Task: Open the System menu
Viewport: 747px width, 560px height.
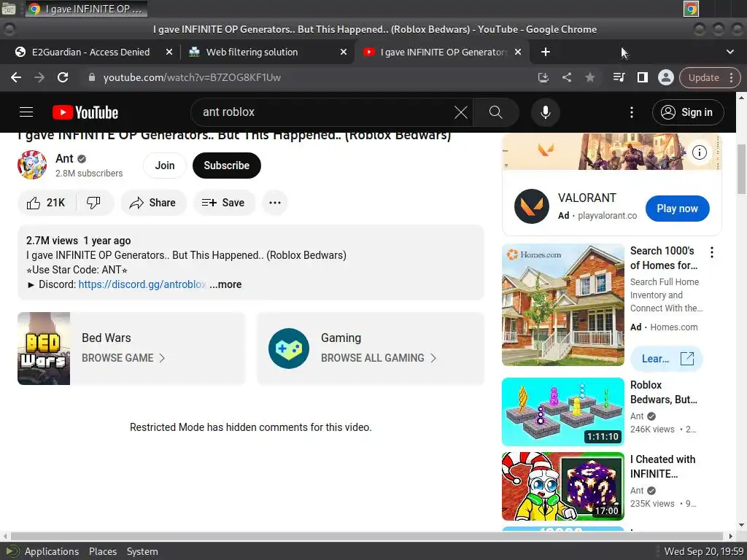Action: [142, 551]
